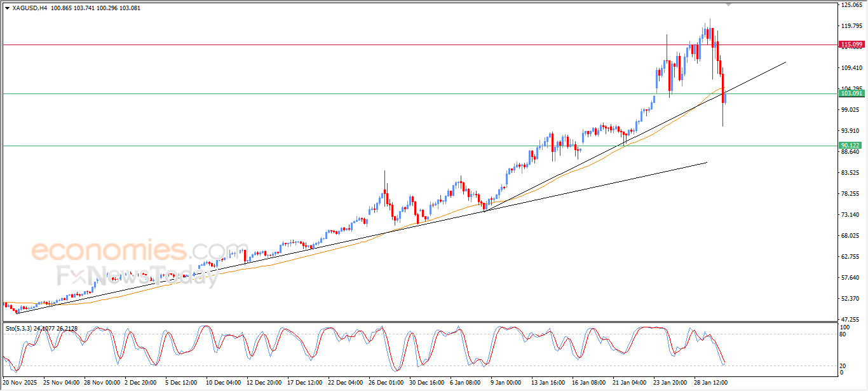Click the stochastic scale value 20
The height and width of the screenshot is (391, 868).
click(x=843, y=365)
